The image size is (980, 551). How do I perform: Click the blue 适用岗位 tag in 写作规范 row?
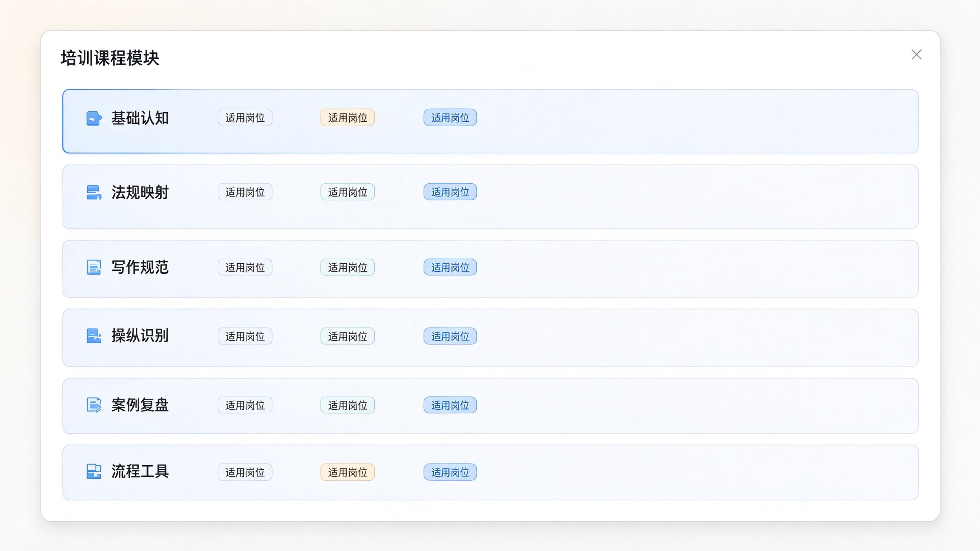[x=451, y=267]
